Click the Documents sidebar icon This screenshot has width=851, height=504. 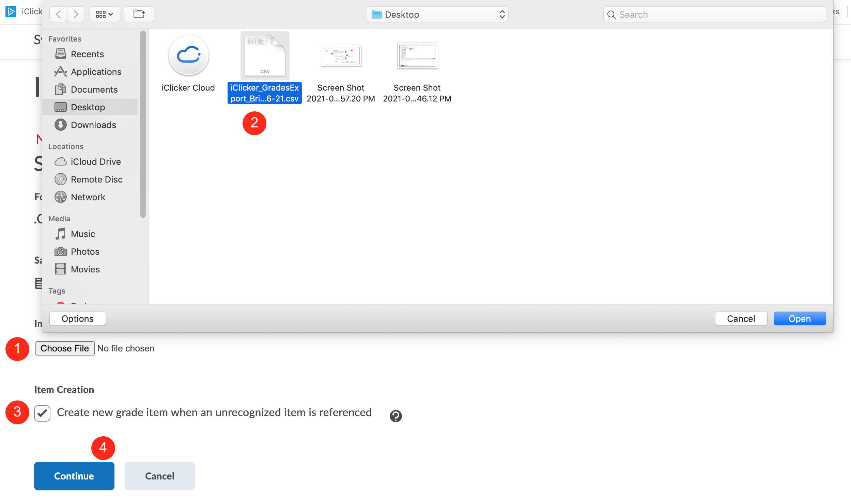tap(61, 89)
